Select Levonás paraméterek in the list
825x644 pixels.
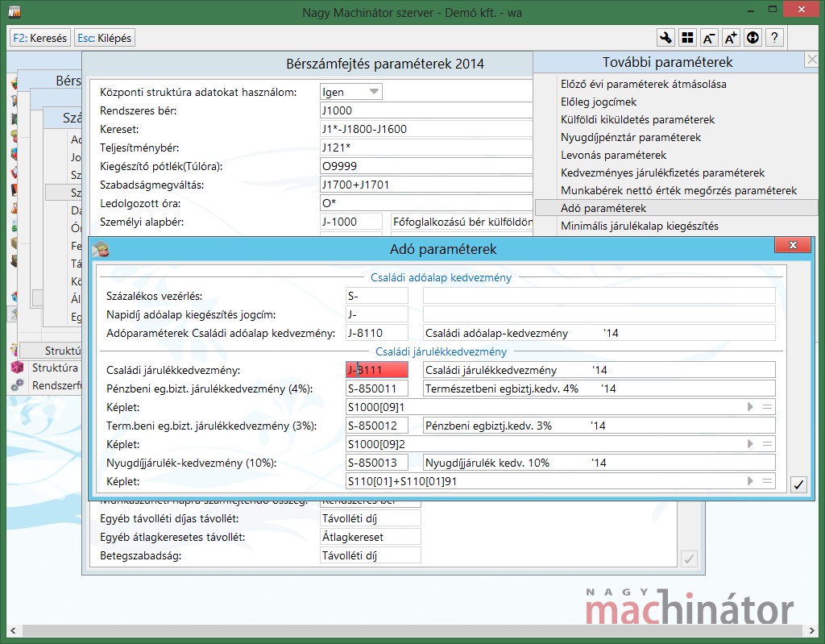613,155
